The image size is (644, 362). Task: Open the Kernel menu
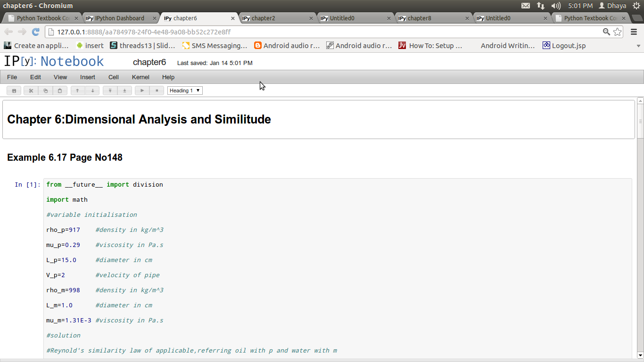140,77
